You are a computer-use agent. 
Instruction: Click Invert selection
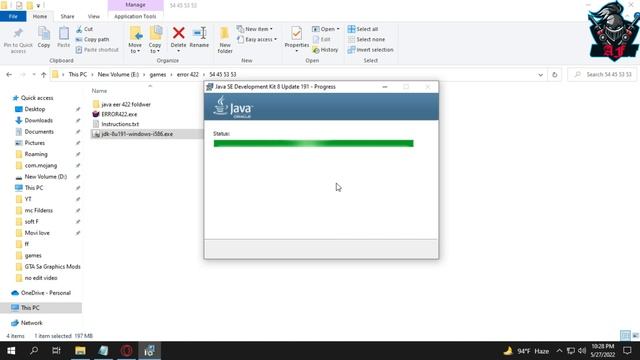(x=371, y=49)
